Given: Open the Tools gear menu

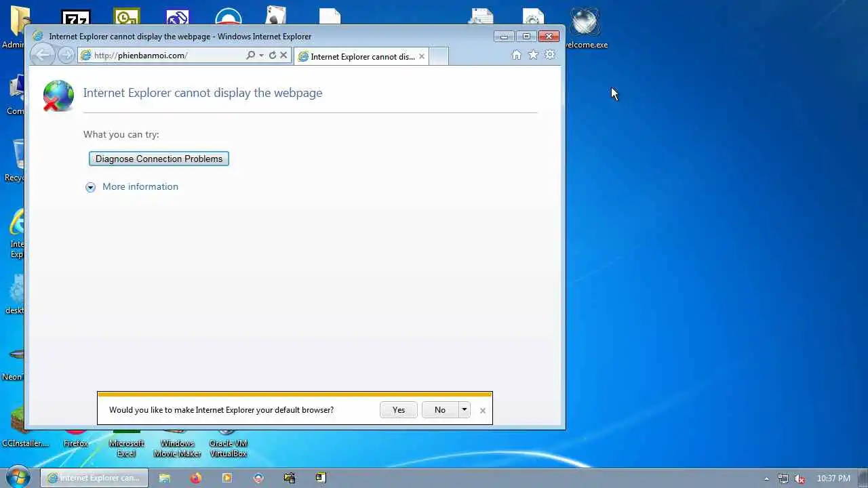Looking at the screenshot, I should (550, 55).
